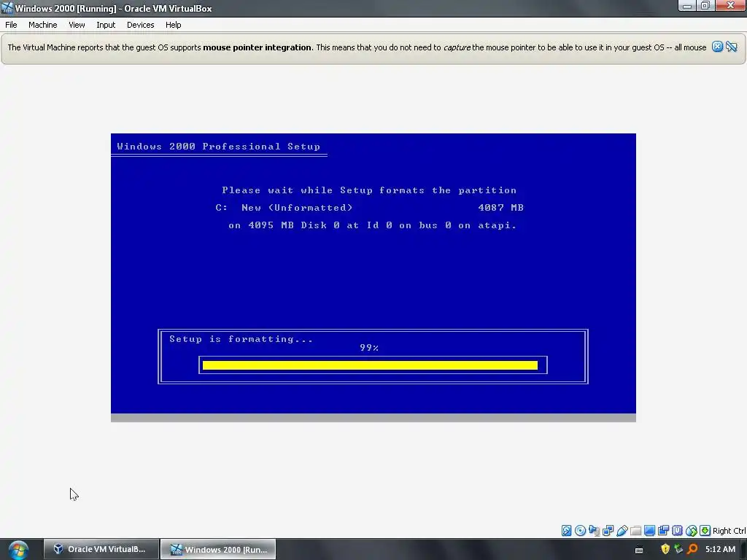Image resolution: width=747 pixels, height=560 pixels.
Task: Click the on-screen keyboard tray icon
Action: (x=639, y=550)
